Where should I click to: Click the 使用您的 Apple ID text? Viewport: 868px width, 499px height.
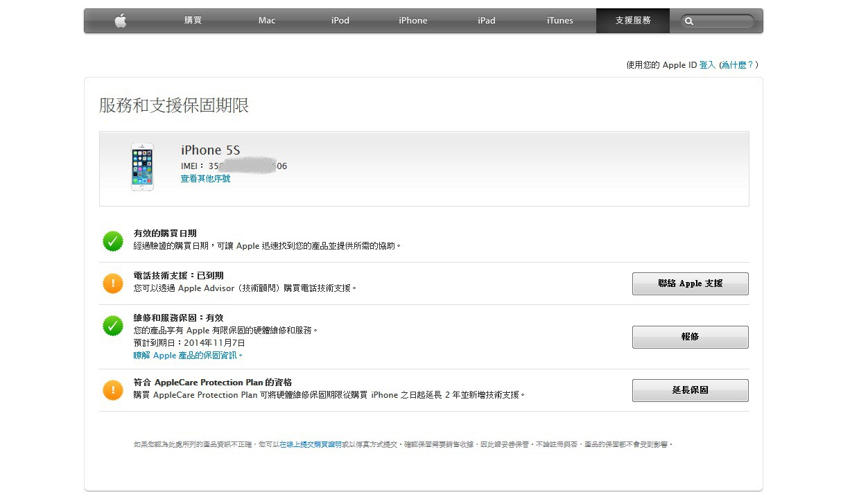point(661,64)
